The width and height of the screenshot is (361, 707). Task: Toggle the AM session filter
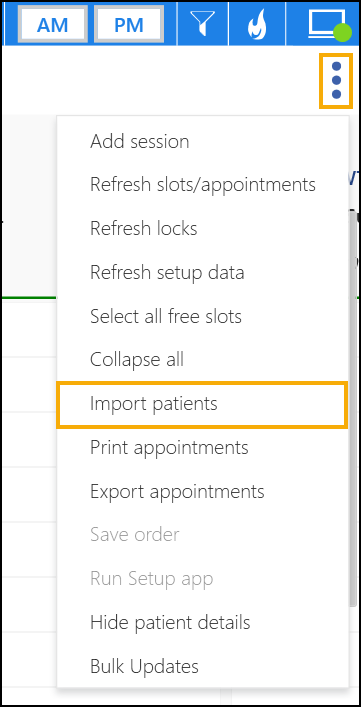coord(53,23)
